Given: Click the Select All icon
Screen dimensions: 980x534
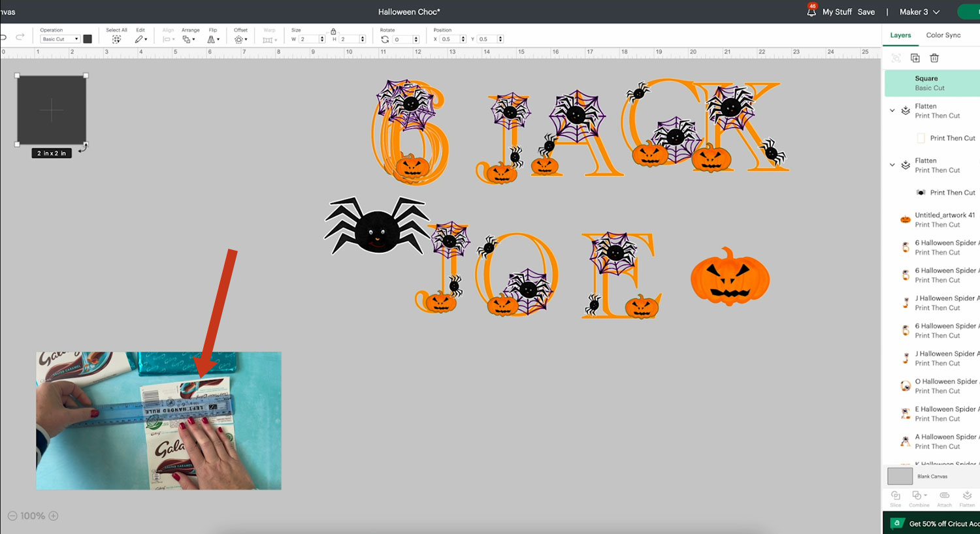Looking at the screenshot, I should [116, 39].
